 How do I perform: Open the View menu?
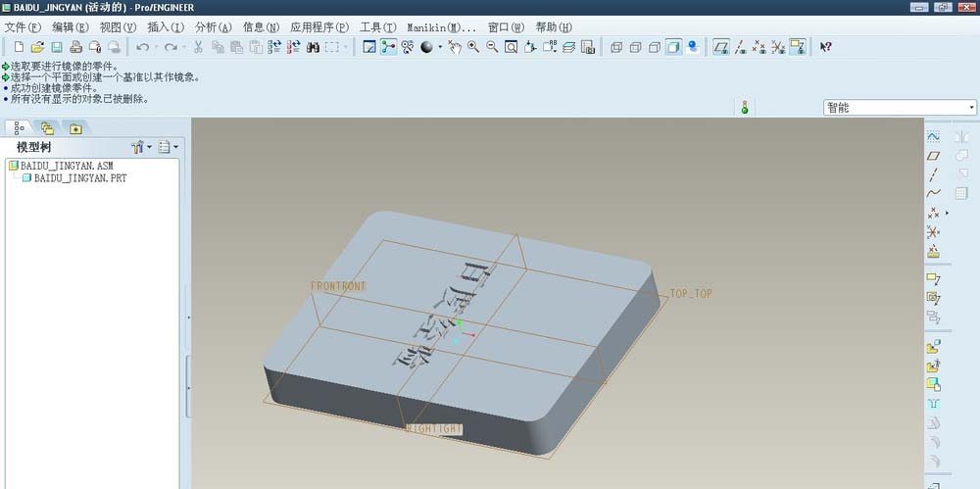(119, 26)
